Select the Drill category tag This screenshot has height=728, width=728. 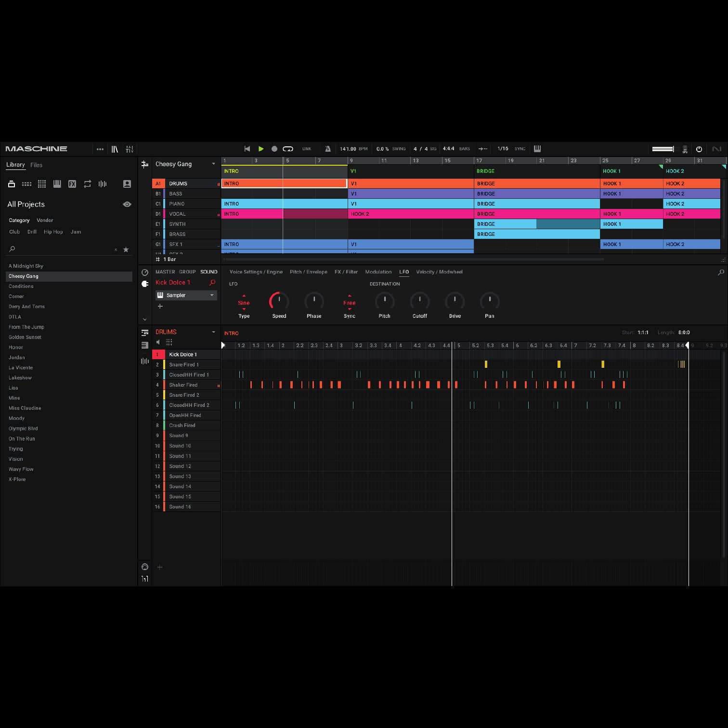click(x=32, y=232)
